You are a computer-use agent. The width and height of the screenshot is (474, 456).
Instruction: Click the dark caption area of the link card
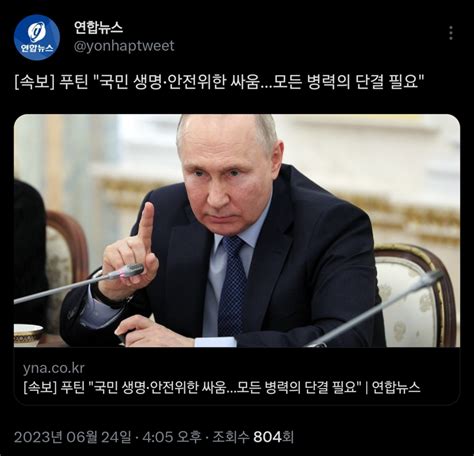pos(237,376)
